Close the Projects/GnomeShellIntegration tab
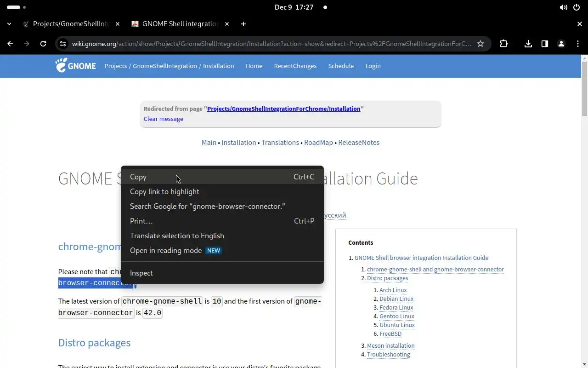This screenshot has height=368, width=588. pyautogui.click(x=118, y=24)
